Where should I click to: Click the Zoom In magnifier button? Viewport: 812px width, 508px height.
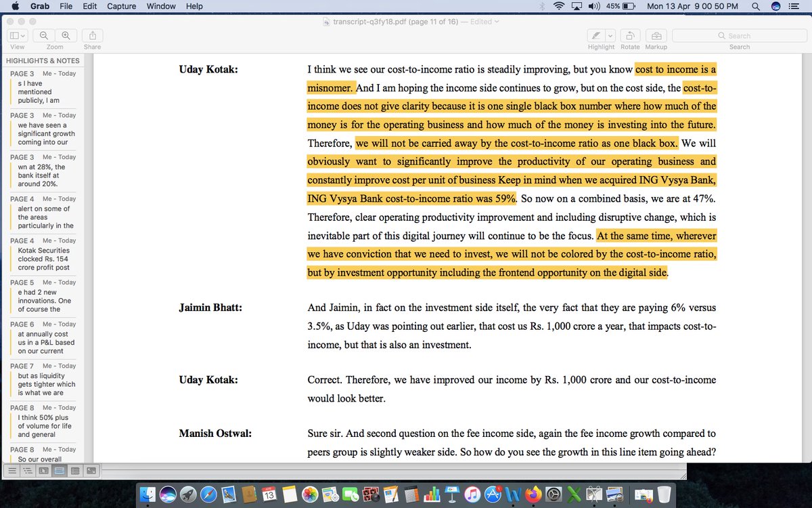point(66,35)
